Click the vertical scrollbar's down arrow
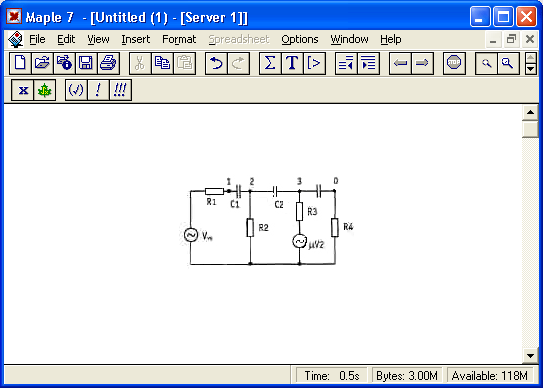543x388 pixels. (530, 356)
